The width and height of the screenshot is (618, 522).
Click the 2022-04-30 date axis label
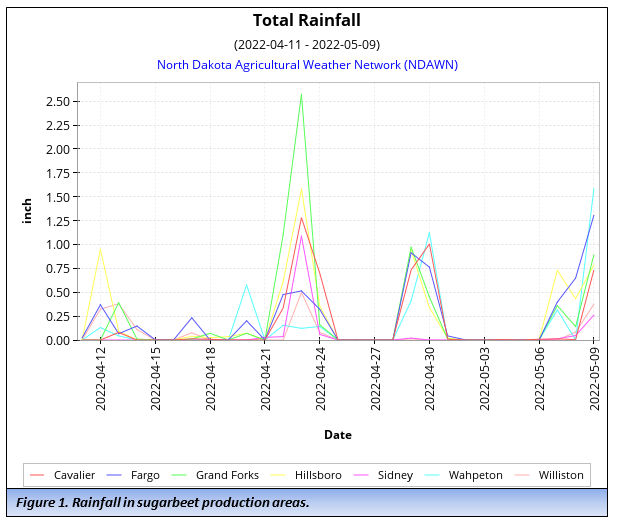click(x=430, y=379)
